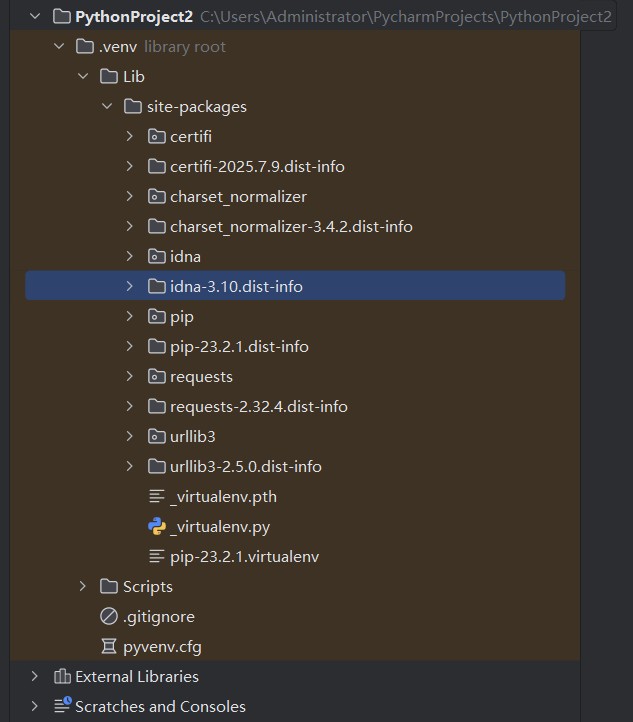Select the site-packages folder label
This screenshot has width=633, height=722.
point(197,107)
